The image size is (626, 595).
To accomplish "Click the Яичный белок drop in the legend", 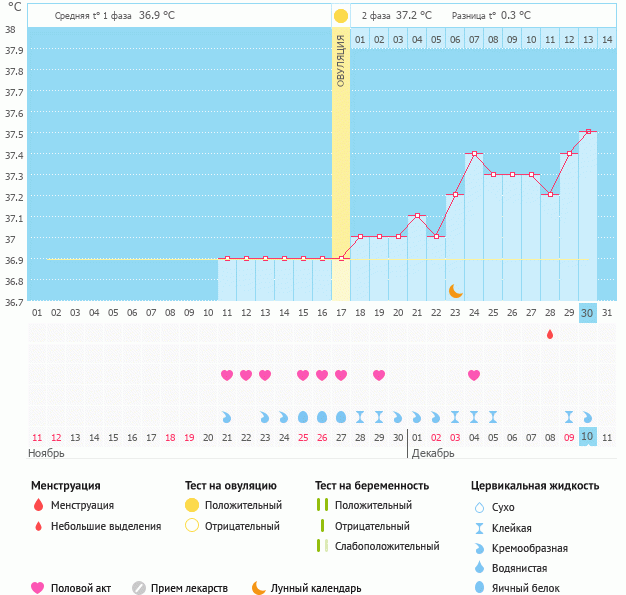I will [481, 588].
